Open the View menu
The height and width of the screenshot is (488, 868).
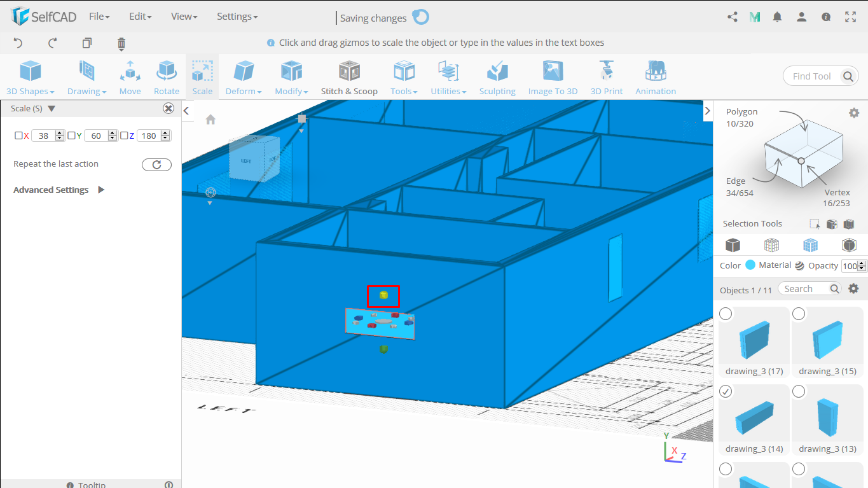[x=184, y=17]
